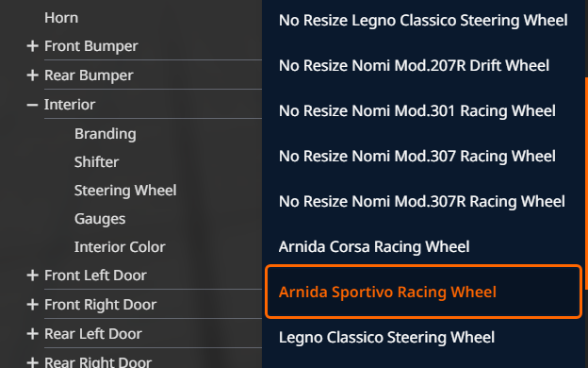Open the Gauges slot
Image resolution: width=588 pixels, height=368 pixels.
(100, 219)
